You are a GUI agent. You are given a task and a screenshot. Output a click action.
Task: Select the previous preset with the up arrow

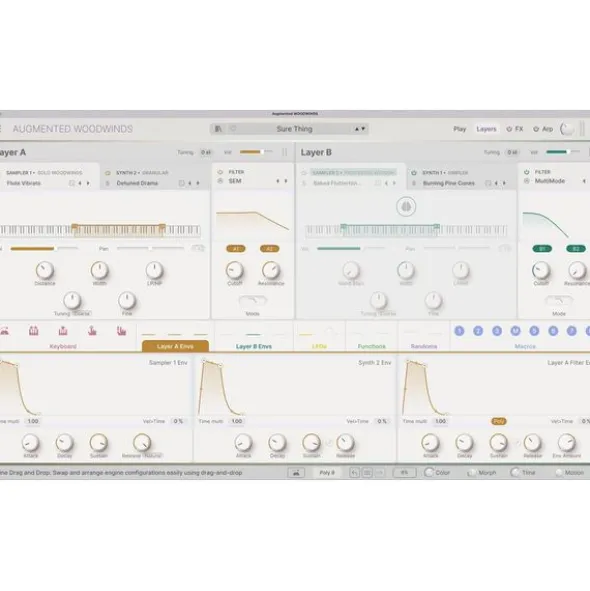(x=357, y=129)
